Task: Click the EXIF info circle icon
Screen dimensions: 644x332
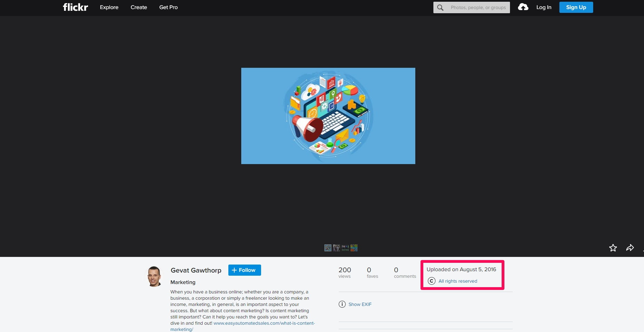Action: 342,304
